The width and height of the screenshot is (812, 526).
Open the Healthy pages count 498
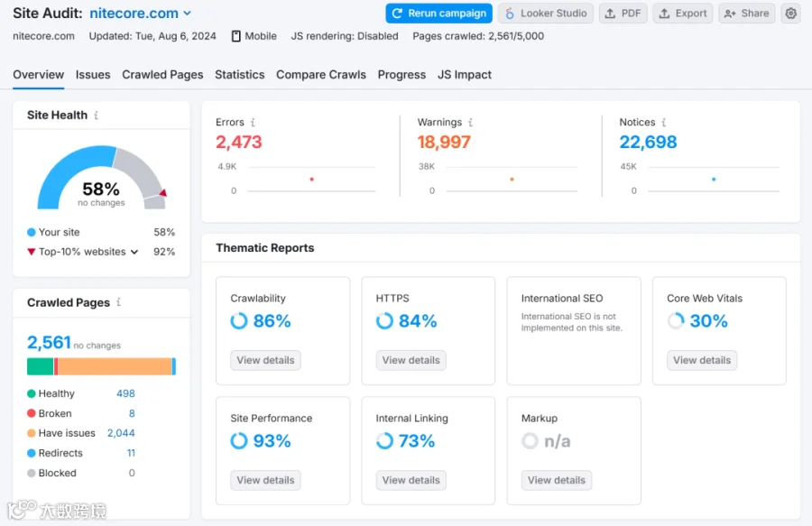[125, 393]
